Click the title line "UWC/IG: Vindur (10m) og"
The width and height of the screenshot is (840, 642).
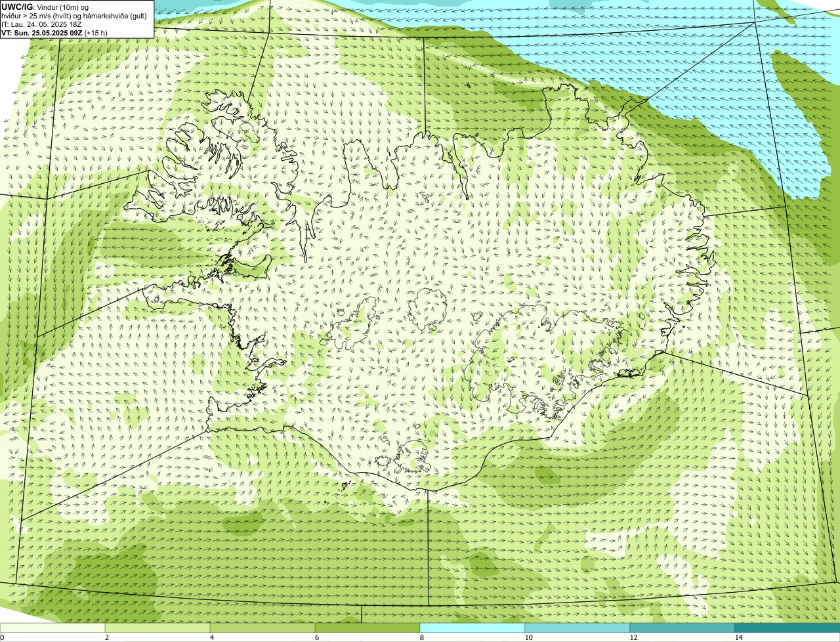click(x=45, y=7)
